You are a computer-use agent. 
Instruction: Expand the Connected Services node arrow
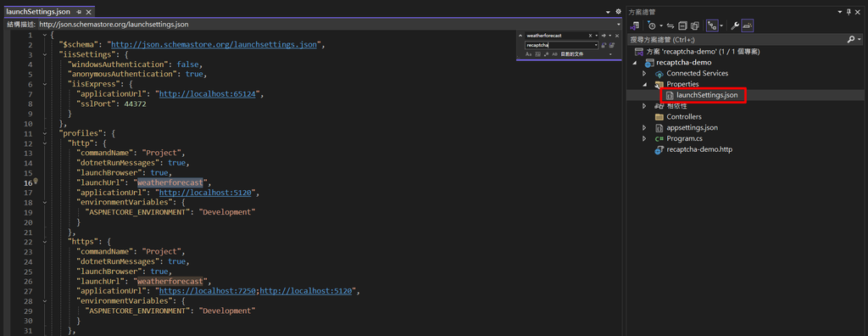click(x=644, y=73)
